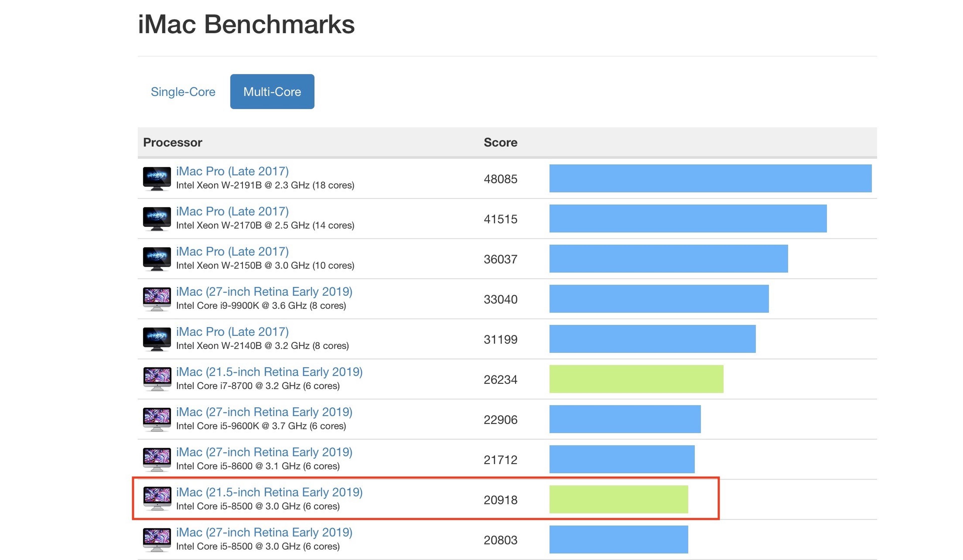Click iMac Pro thumbnail in 36037 row
This screenshot has width=963, height=560.
click(x=157, y=259)
